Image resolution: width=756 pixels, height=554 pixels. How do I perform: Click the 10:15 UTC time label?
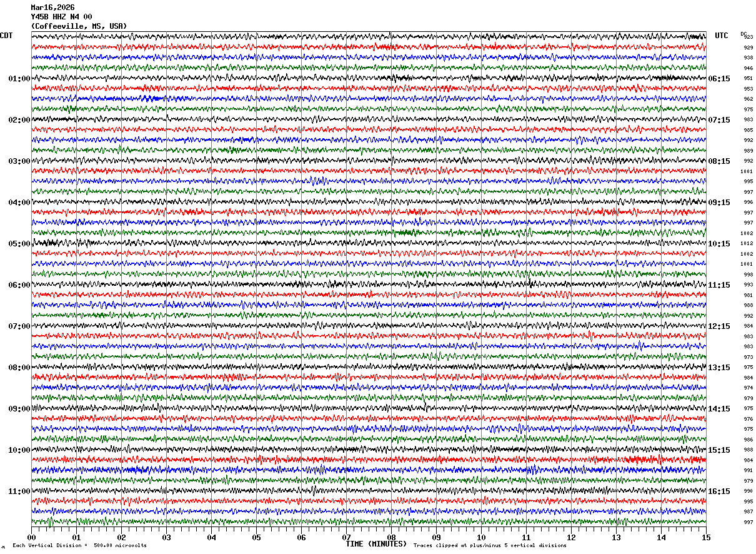click(719, 244)
